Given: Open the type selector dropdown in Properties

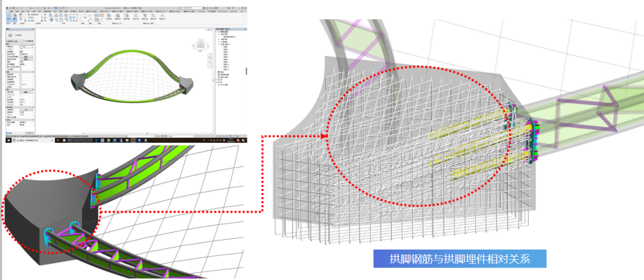Looking at the screenshot, I should tap(33, 35).
